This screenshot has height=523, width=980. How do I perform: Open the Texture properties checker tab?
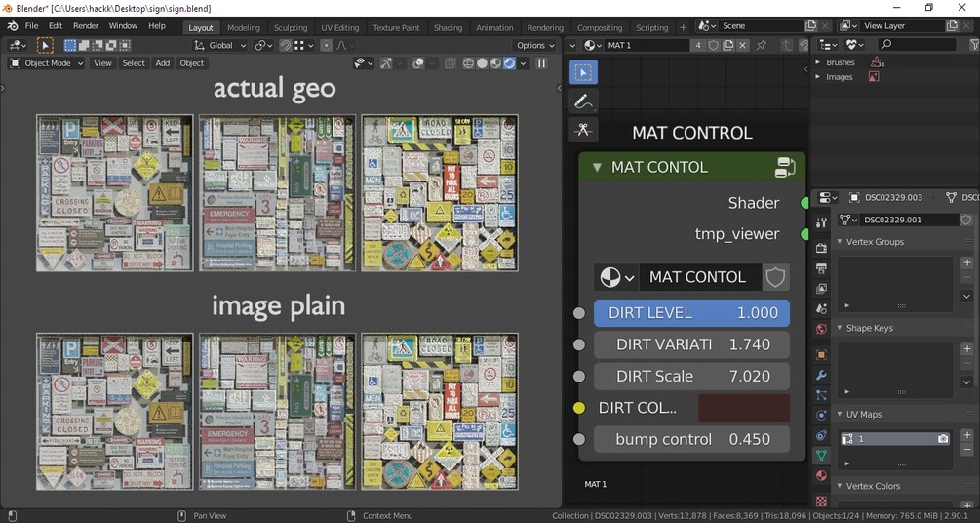821,502
